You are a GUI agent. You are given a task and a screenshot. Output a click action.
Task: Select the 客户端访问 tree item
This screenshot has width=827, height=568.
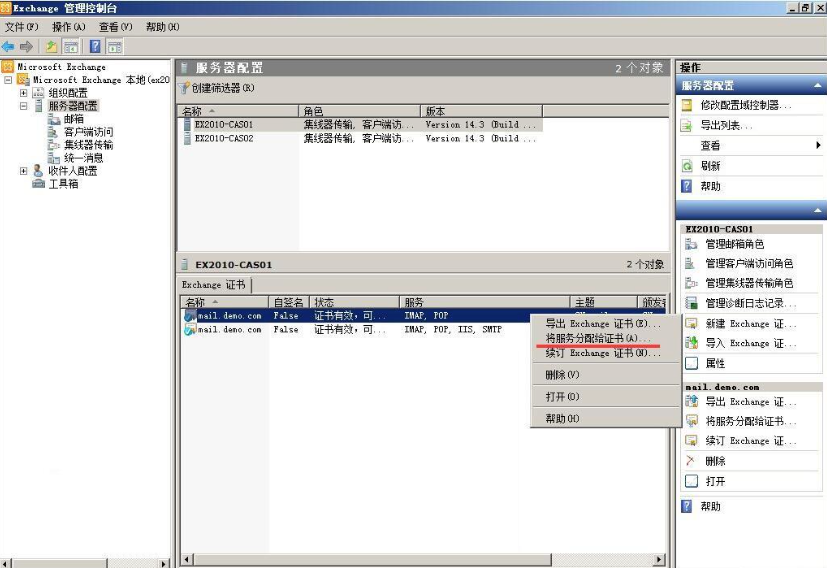[89, 132]
